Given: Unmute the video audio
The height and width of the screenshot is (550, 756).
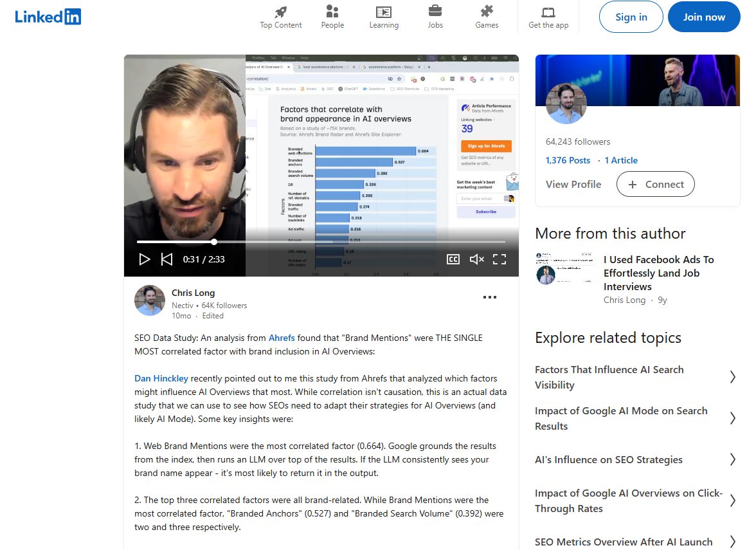Looking at the screenshot, I should pos(476,259).
